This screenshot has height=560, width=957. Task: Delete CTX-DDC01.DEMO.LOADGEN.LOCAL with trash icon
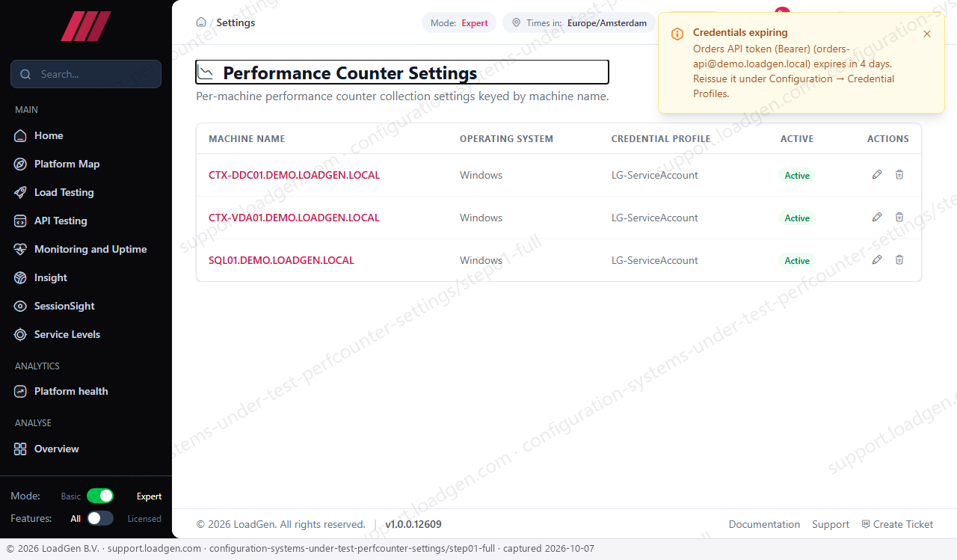(899, 174)
